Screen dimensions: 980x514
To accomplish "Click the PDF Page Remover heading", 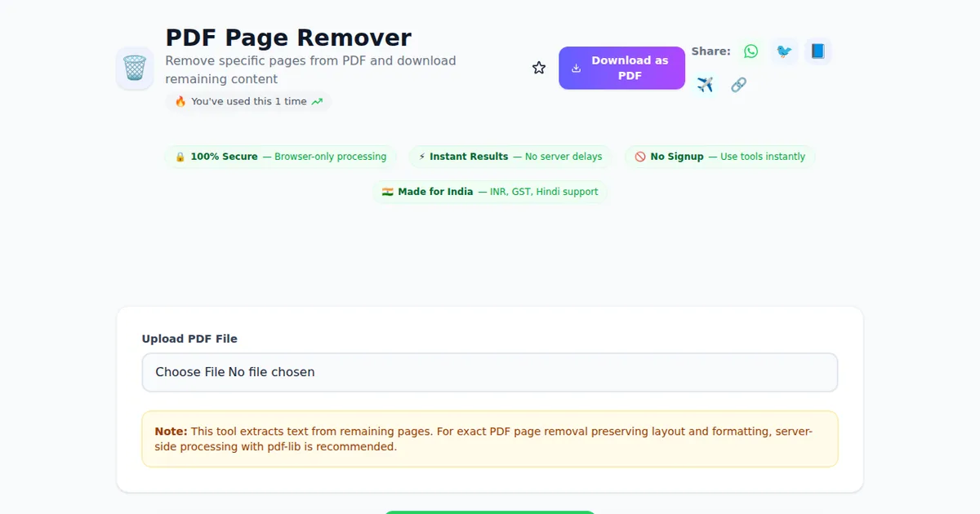I will click(288, 38).
